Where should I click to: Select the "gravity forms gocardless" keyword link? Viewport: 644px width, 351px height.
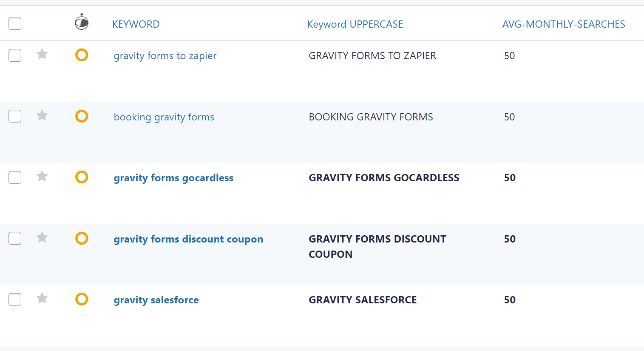pos(173,177)
